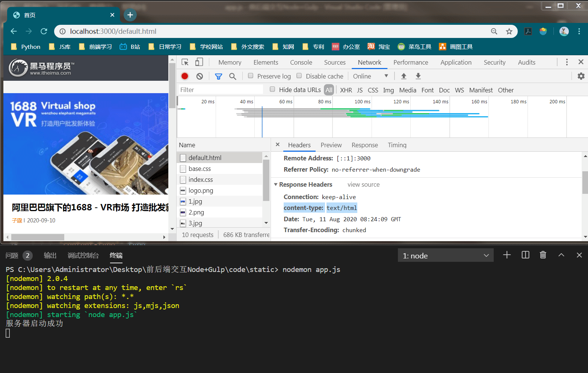
Task: Toggle the device toolbar icon in DevTools
Action: (199, 62)
